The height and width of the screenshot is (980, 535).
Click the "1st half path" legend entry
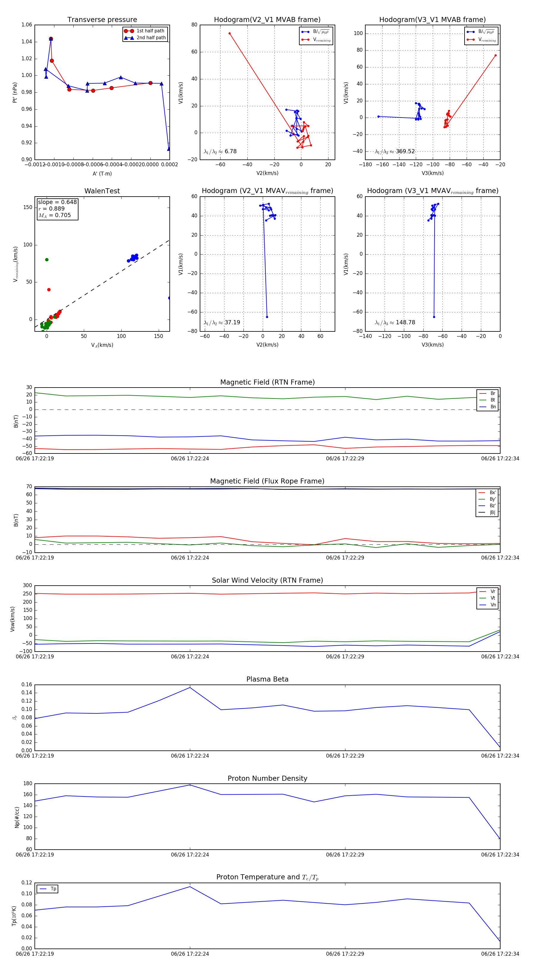(x=150, y=31)
